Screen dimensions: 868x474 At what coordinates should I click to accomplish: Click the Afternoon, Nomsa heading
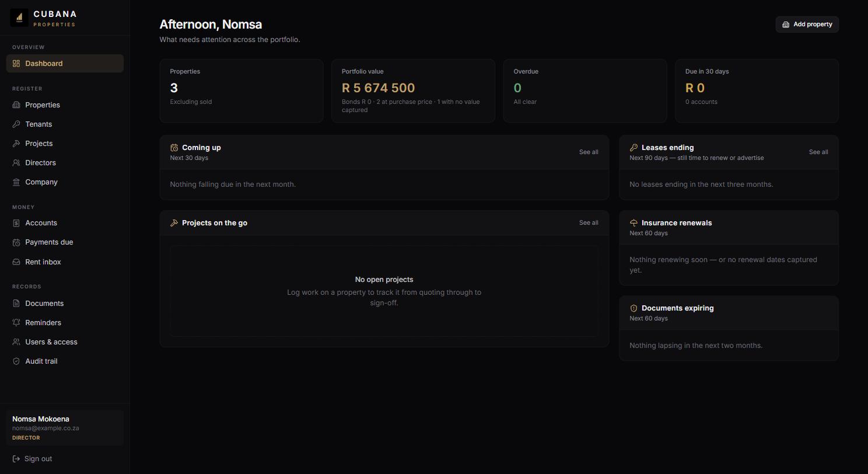coord(211,25)
